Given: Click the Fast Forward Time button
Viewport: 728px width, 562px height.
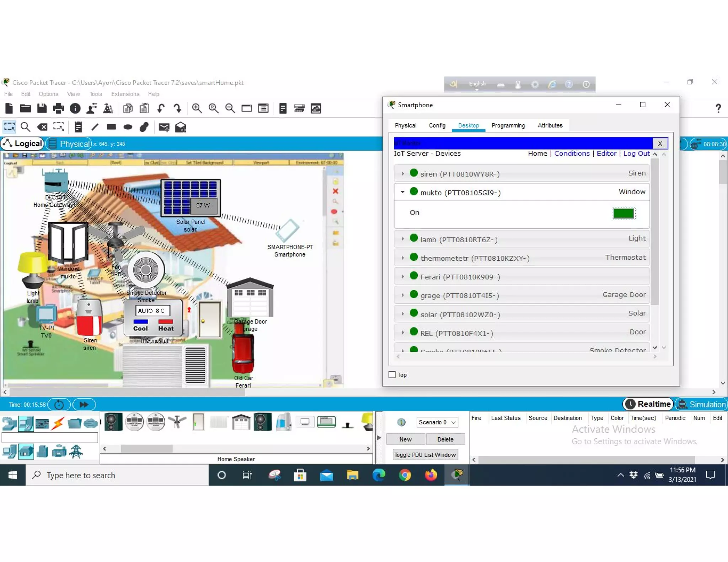Looking at the screenshot, I should point(84,404).
